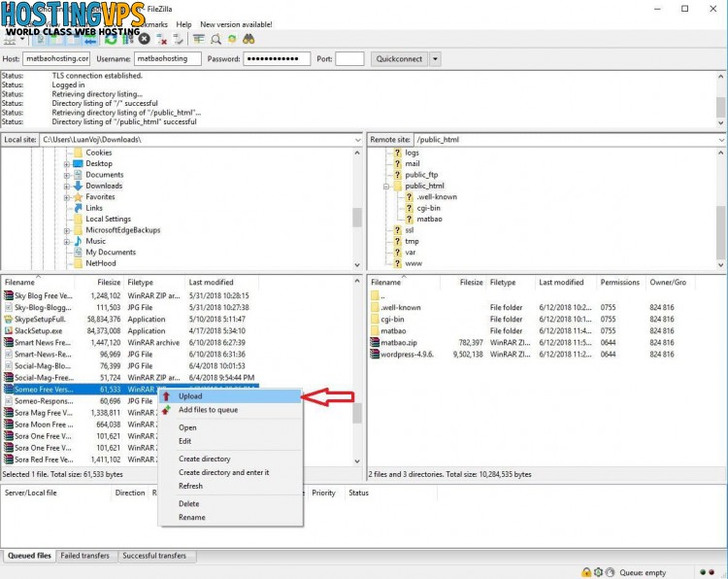Open the Site Manager icon

click(10, 40)
